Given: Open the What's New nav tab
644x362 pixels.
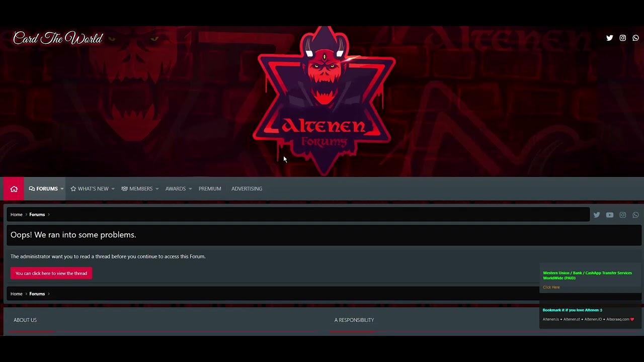Looking at the screenshot, I should coord(90,189).
